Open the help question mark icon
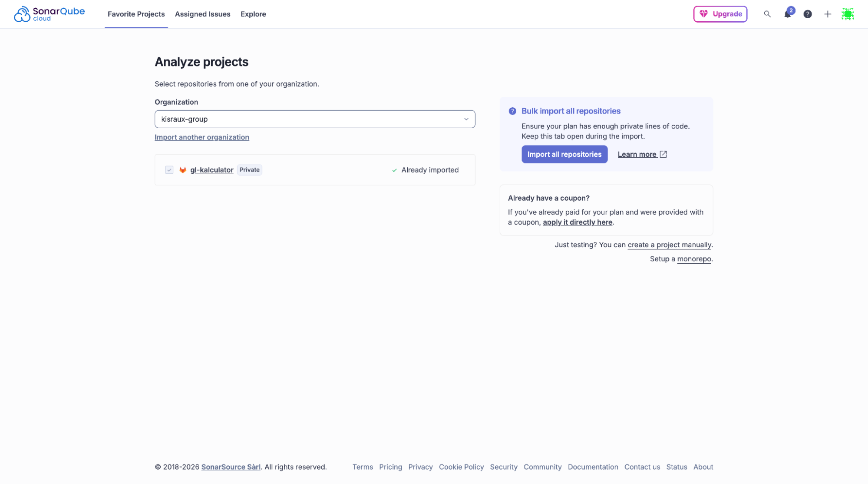 (808, 14)
